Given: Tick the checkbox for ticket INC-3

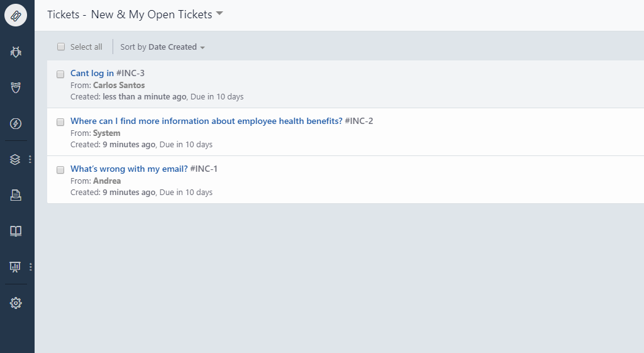Looking at the screenshot, I should pyautogui.click(x=60, y=74).
